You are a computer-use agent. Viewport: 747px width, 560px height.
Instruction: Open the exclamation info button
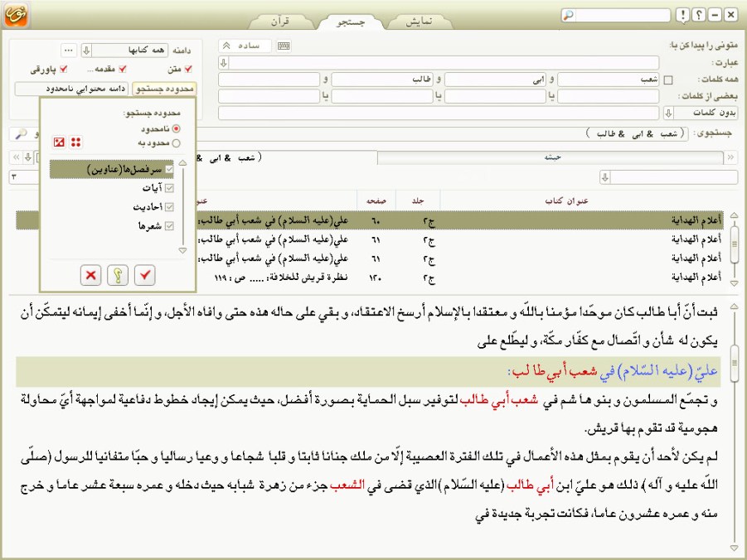coord(682,15)
